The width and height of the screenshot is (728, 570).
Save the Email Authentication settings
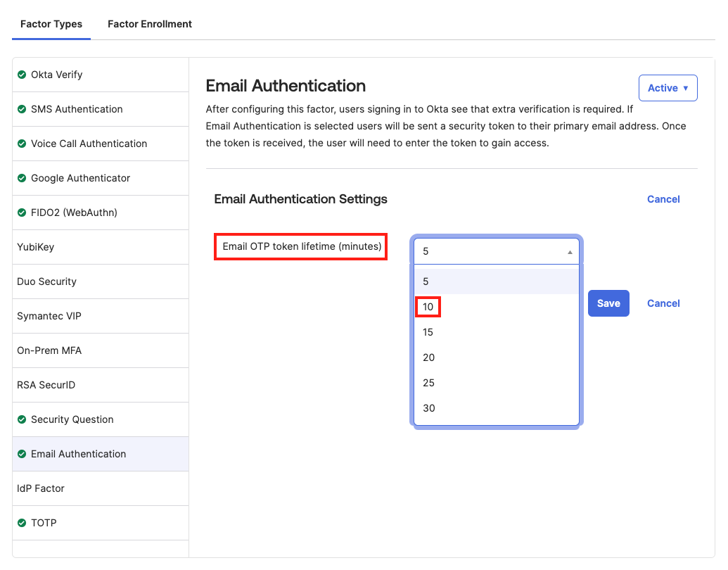[x=608, y=303]
